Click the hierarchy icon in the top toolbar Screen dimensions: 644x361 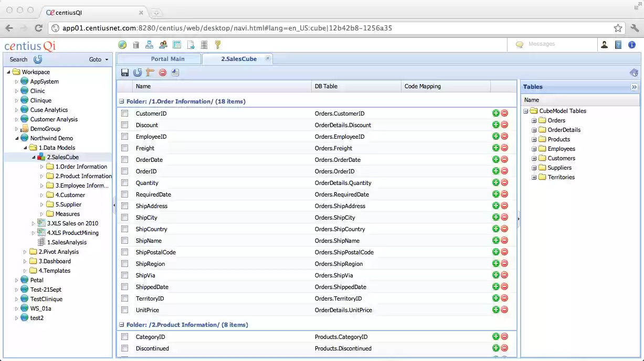click(149, 45)
